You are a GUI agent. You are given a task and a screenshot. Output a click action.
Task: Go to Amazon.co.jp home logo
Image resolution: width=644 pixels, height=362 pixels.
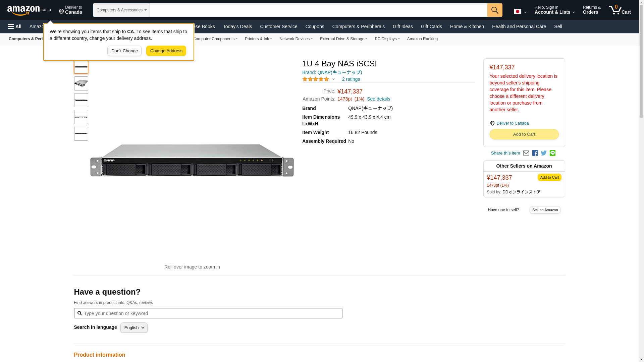point(29,10)
